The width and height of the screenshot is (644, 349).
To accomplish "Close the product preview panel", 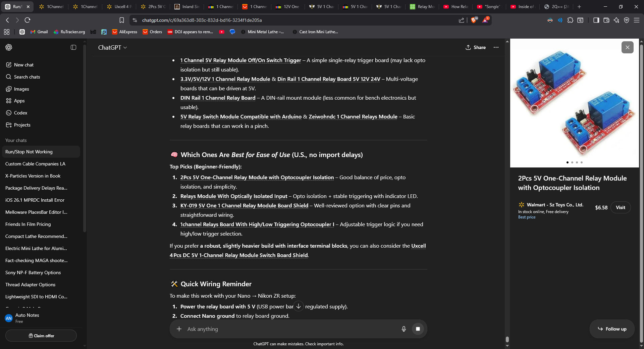I will [627, 47].
